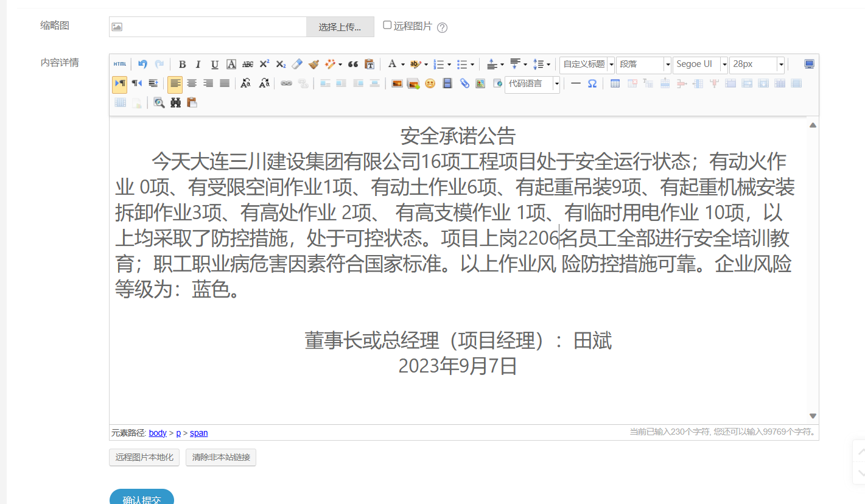
Task: Toggle bold formatting
Action: pyautogui.click(x=182, y=64)
